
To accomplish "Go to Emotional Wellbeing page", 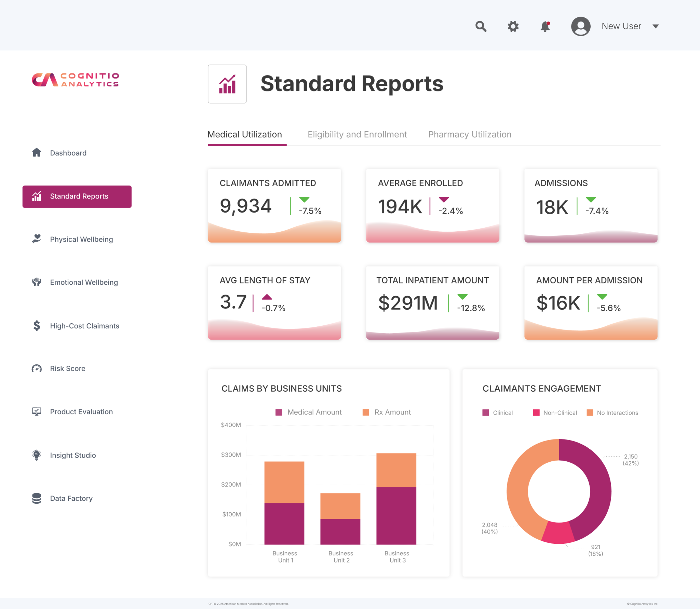I will pyautogui.click(x=84, y=282).
